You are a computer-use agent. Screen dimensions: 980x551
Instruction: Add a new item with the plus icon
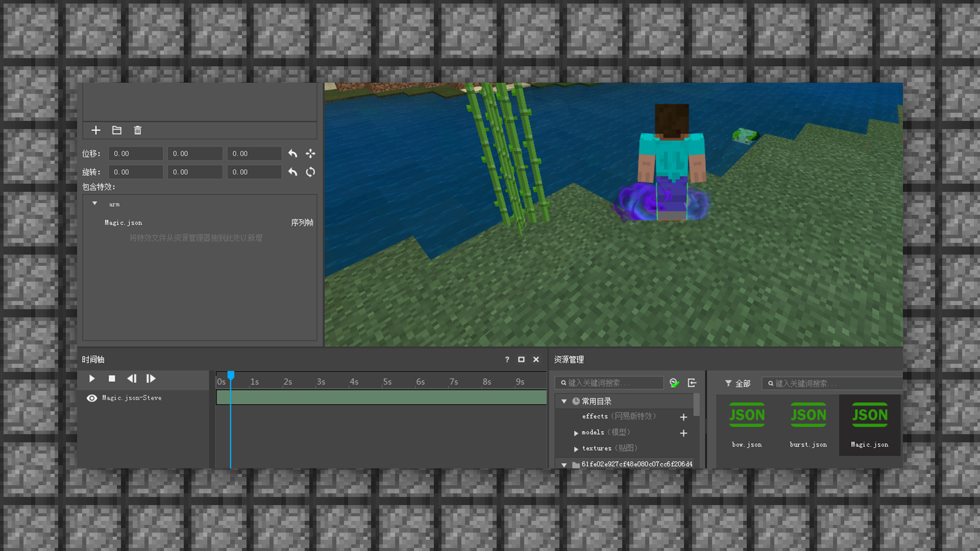(x=96, y=130)
